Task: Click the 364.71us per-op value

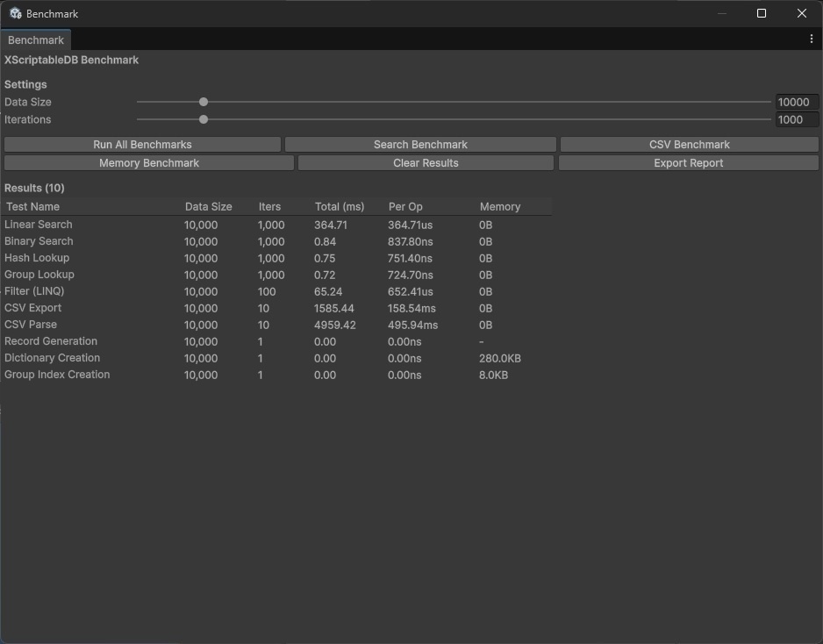Action: coord(410,225)
